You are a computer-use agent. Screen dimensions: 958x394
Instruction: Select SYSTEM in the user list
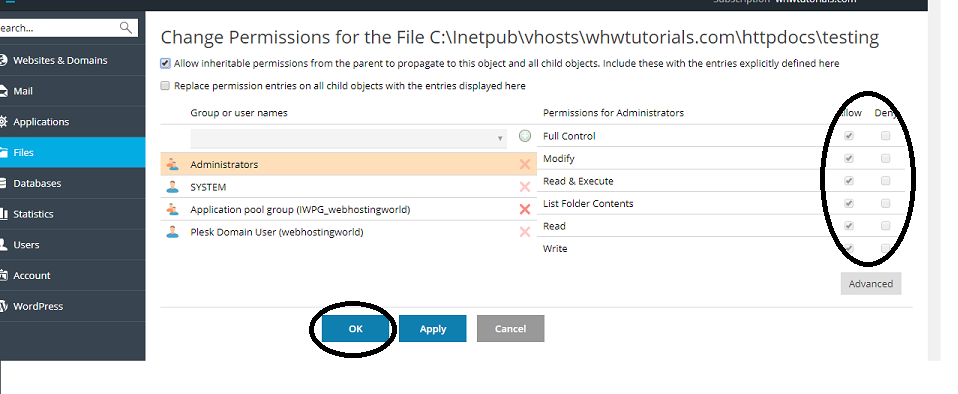(x=348, y=187)
